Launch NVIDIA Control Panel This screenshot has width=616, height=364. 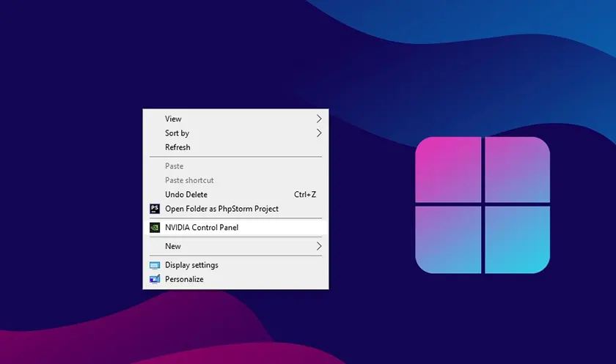[x=202, y=228]
